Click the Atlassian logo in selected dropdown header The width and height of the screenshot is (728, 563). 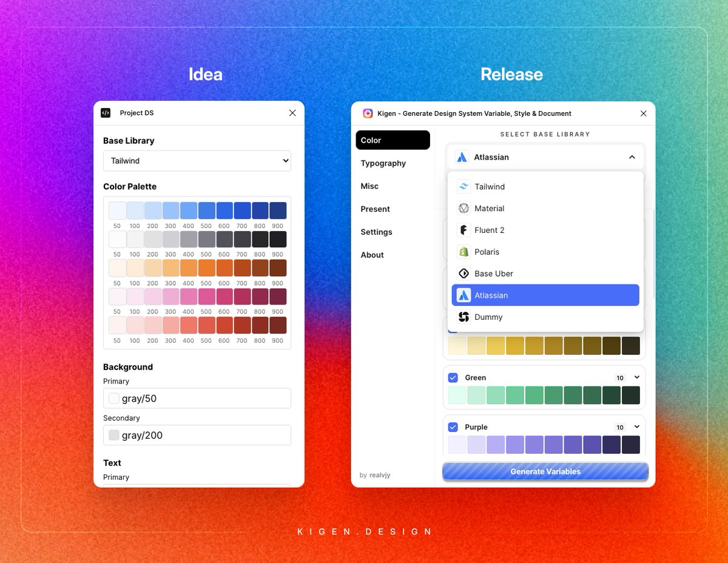(462, 157)
